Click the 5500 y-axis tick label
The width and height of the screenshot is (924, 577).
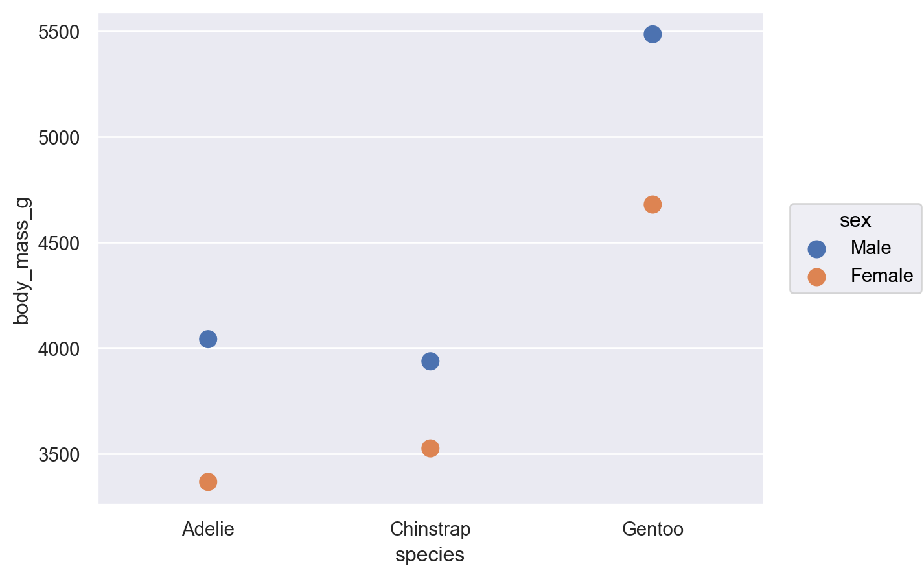59,32
